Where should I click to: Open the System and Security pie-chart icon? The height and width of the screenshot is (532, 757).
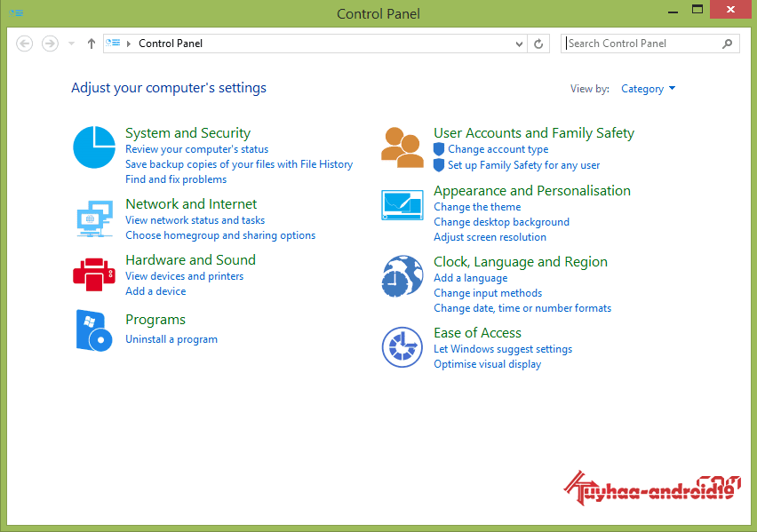click(94, 147)
